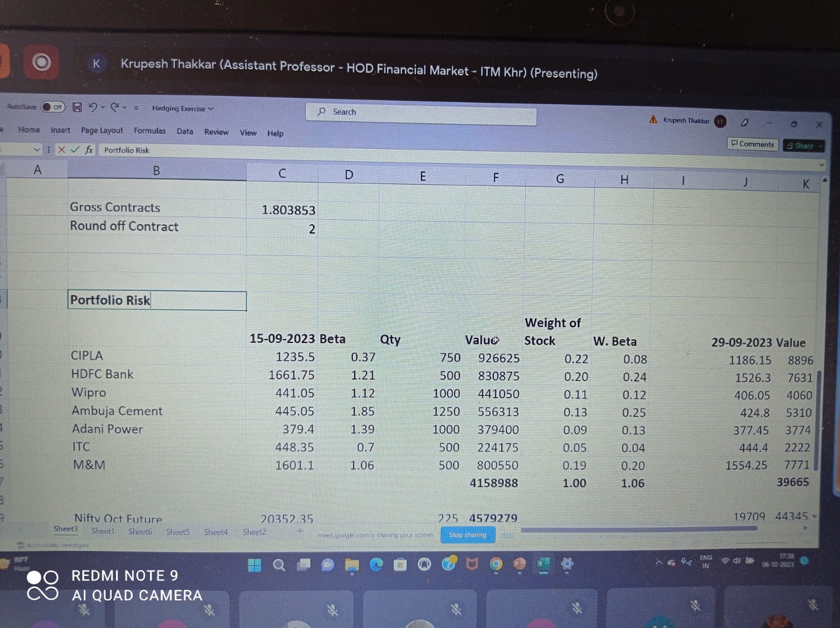
Task: Open Windows Start menu icon
Action: click(x=255, y=565)
